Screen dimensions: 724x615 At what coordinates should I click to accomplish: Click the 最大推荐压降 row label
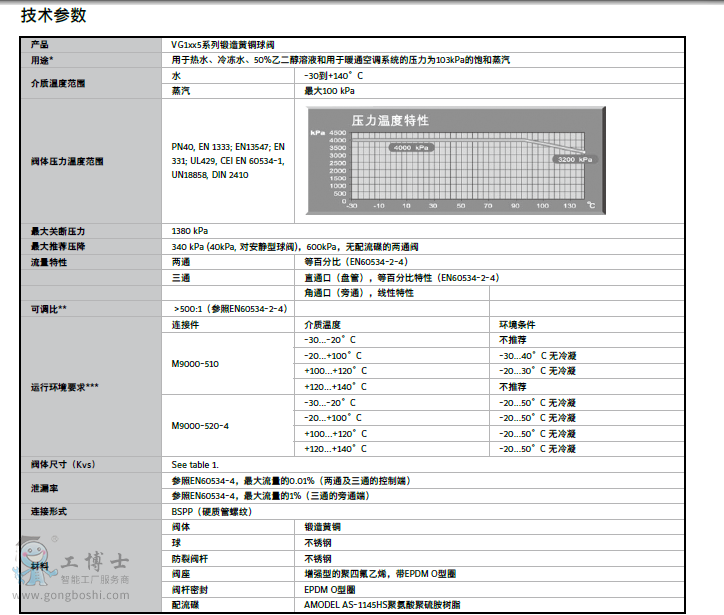point(58,246)
